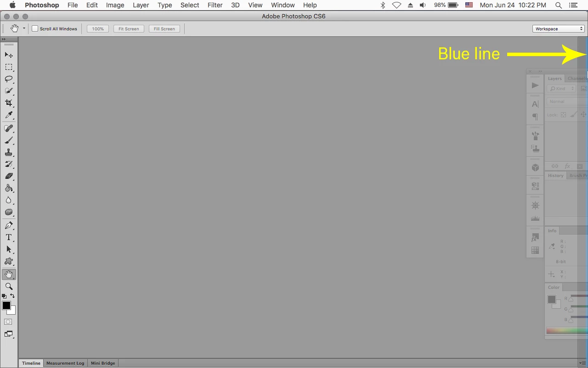
Task: Enable Scroll All Windows checkbox
Action: (x=35, y=29)
